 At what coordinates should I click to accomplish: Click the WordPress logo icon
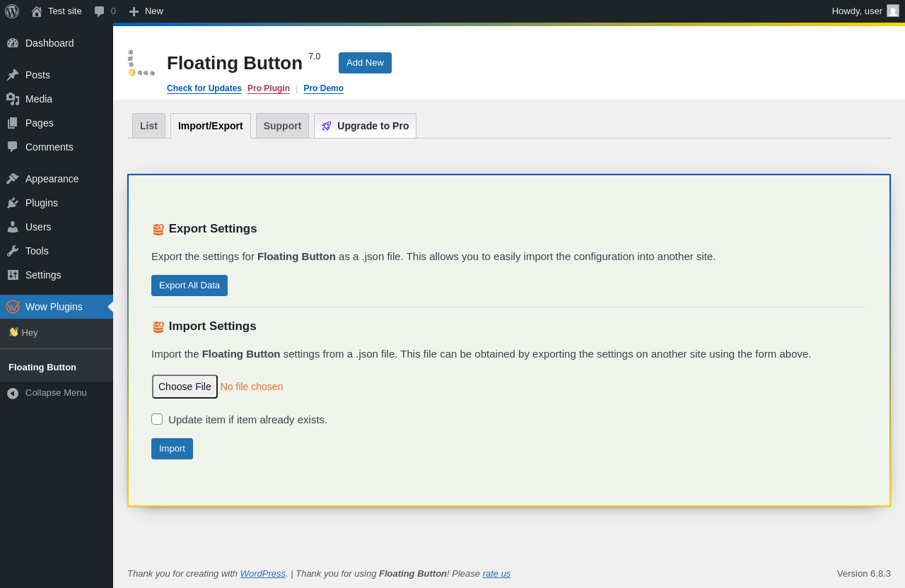(12, 11)
